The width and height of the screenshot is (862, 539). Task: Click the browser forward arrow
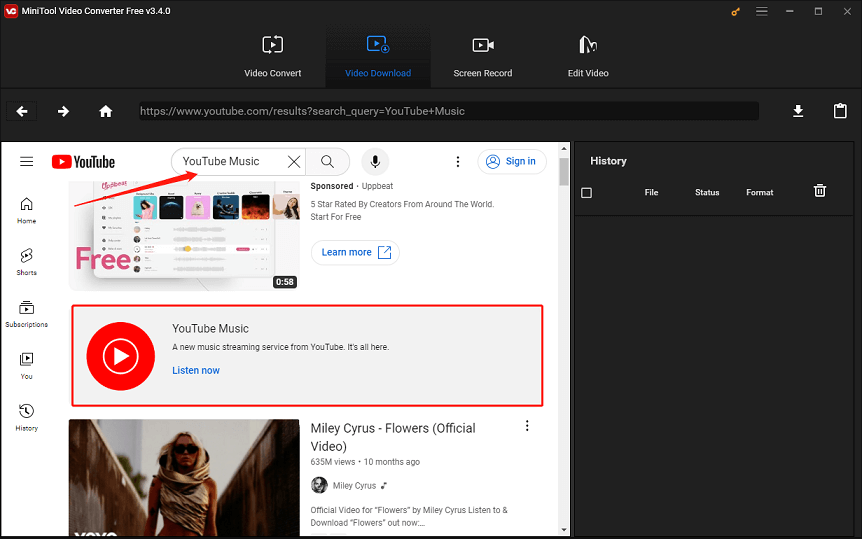click(x=64, y=111)
